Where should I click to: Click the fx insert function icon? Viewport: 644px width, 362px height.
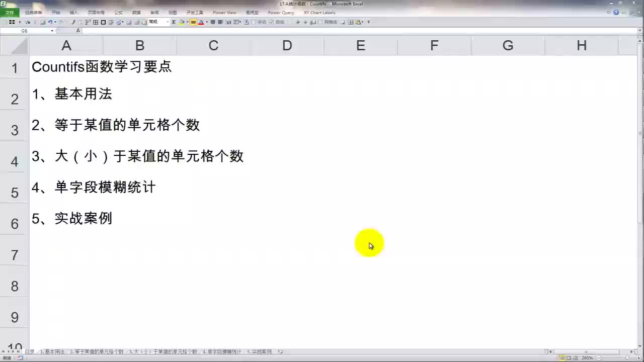[78, 31]
